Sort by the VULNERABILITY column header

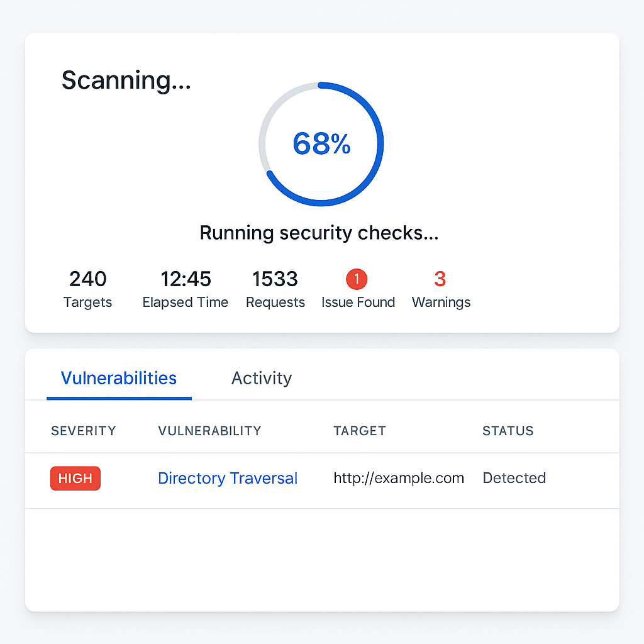[x=209, y=431]
